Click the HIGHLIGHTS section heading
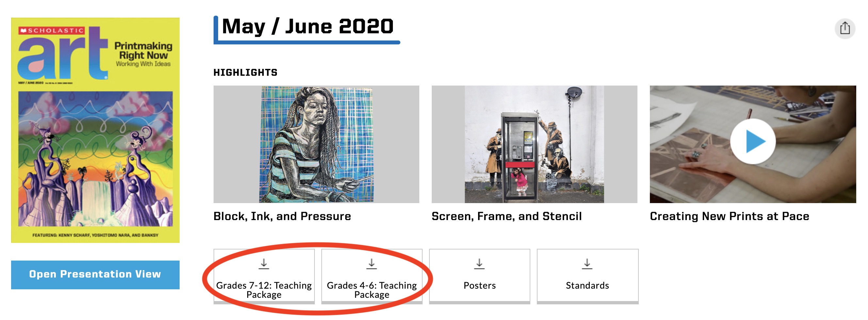The image size is (868, 320). tap(245, 72)
